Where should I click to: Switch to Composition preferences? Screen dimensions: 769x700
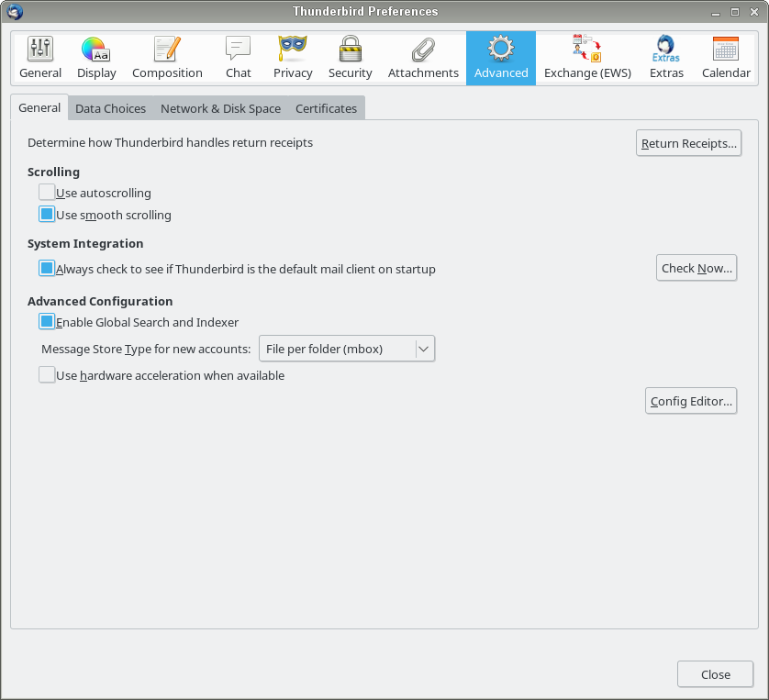[167, 58]
